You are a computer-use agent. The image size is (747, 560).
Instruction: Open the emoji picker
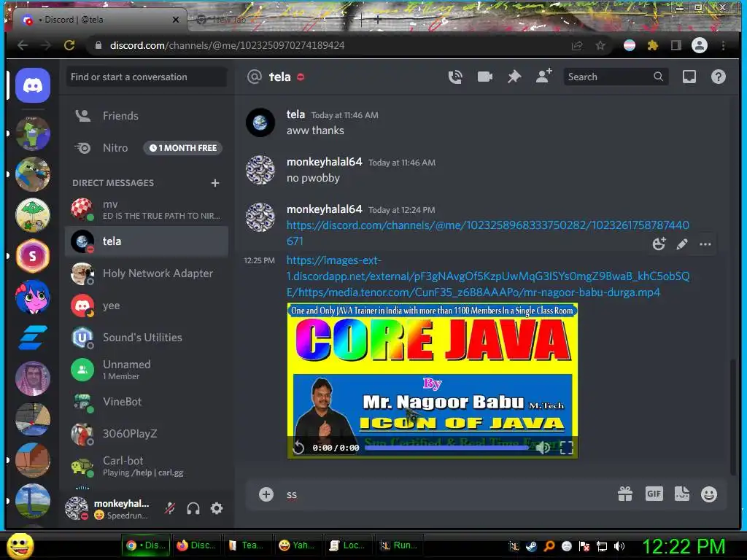click(x=709, y=494)
